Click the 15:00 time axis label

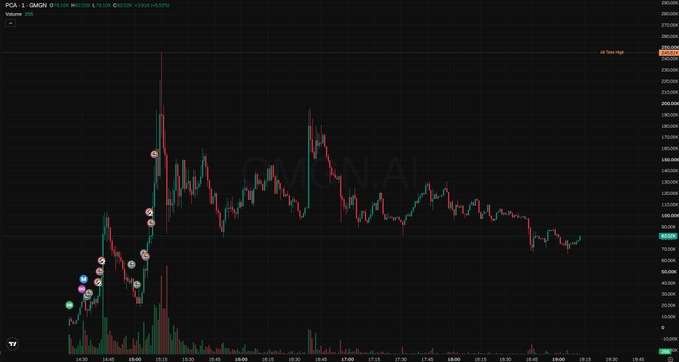tap(135, 359)
